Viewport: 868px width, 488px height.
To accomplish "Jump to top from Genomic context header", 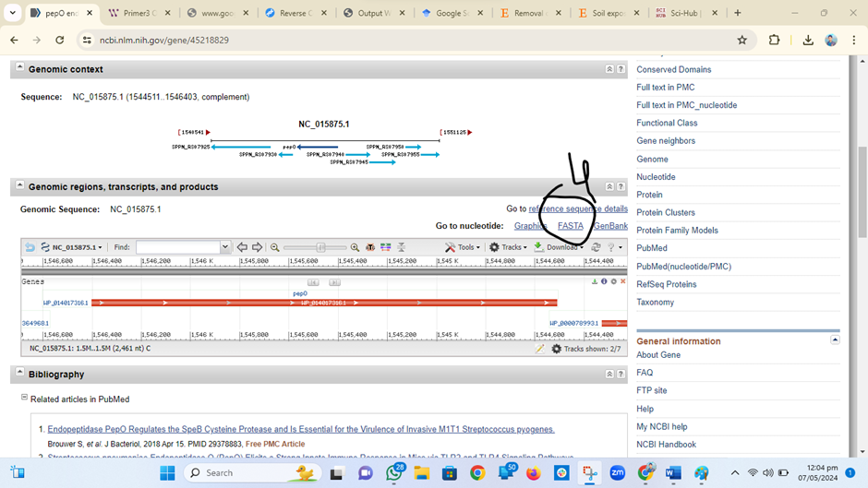I will coord(609,69).
